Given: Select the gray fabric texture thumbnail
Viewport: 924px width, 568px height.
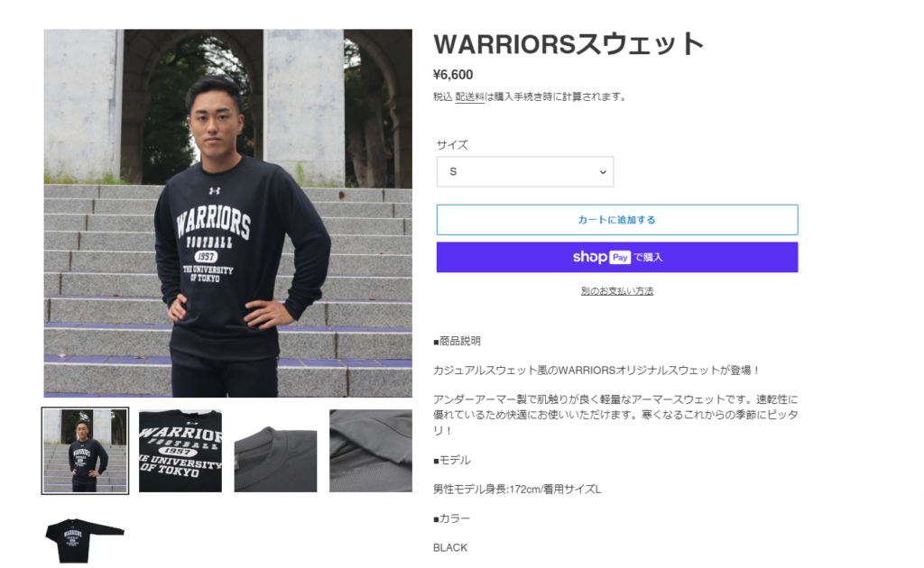Looking at the screenshot, I should [x=371, y=451].
